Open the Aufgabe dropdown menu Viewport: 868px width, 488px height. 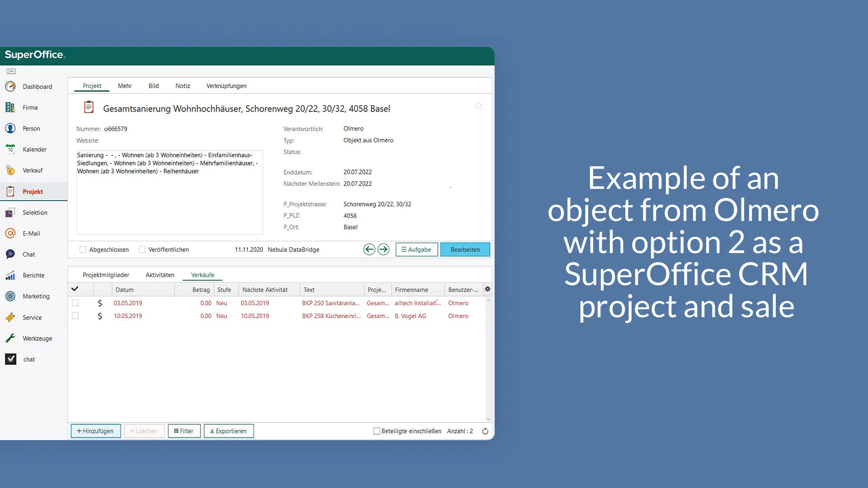(416, 249)
